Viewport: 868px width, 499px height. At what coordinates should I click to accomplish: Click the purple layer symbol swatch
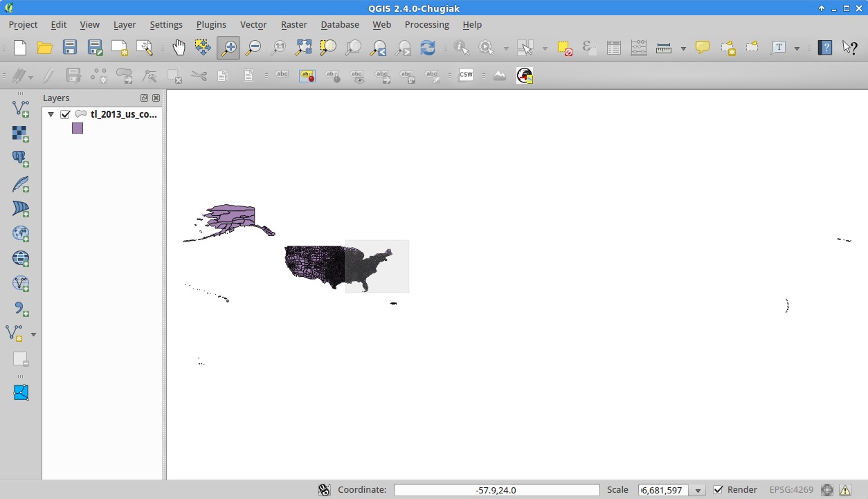coord(78,128)
